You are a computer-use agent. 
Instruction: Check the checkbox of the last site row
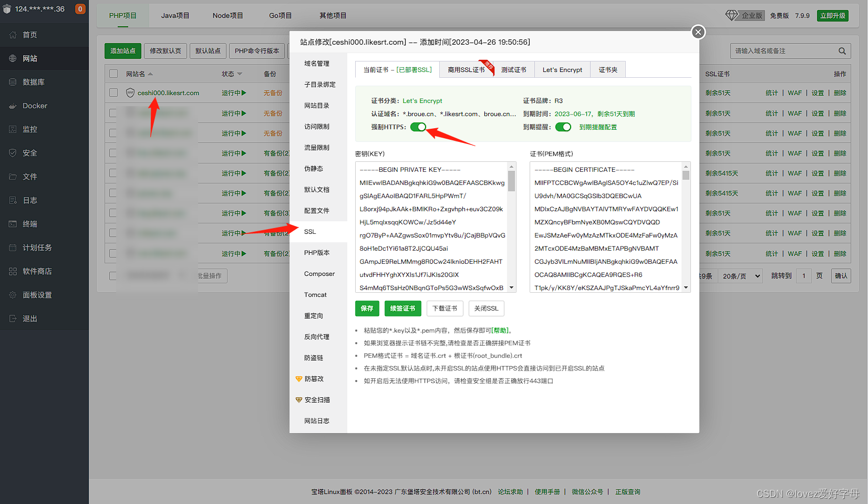[113, 253]
